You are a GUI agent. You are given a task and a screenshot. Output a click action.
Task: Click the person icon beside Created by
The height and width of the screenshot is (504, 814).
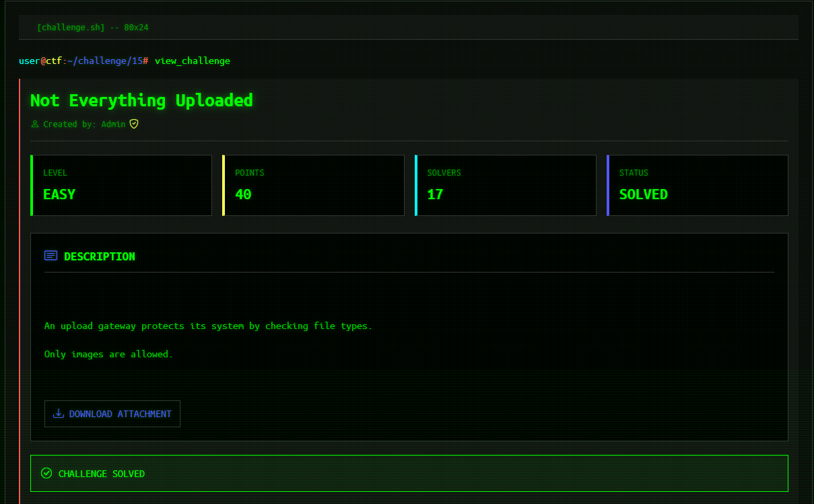35,124
